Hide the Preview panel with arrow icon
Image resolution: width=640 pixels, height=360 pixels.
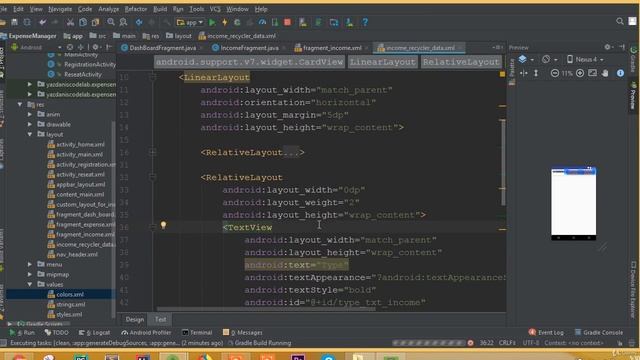point(622,47)
